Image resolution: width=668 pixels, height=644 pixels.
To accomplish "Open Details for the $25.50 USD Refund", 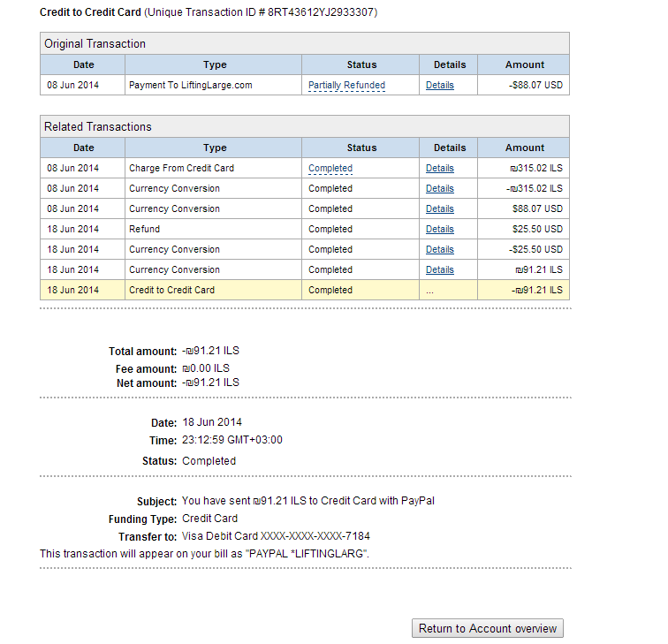I will pos(440,229).
